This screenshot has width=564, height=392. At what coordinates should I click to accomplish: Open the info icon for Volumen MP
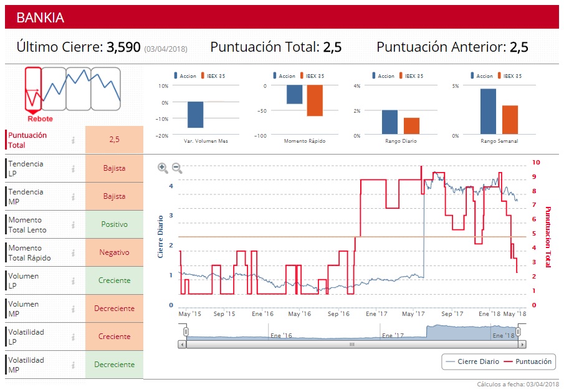(x=73, y=308)
